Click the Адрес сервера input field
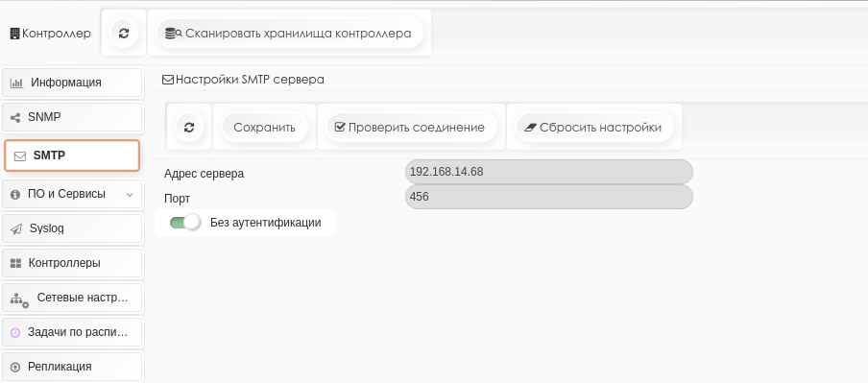 (x=548, y=172)
